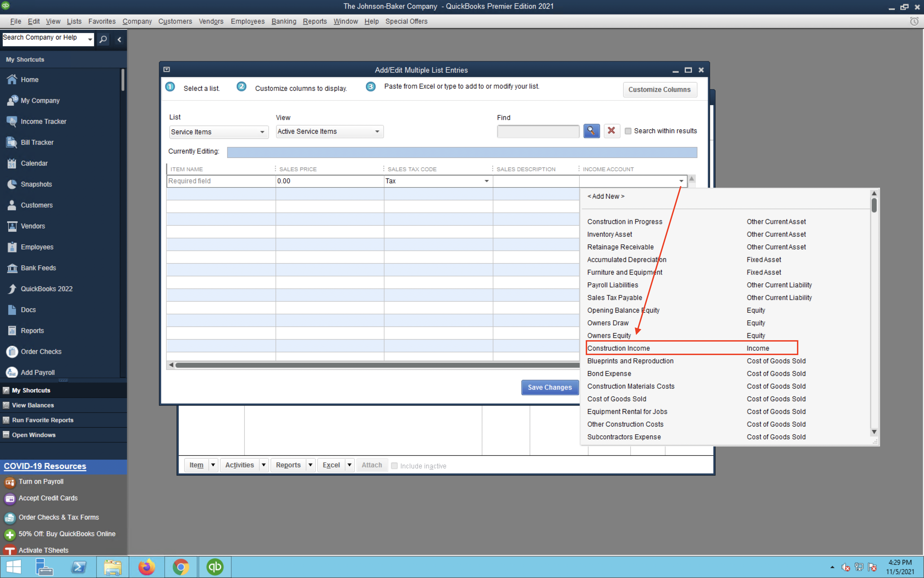924x578 pixels.
Task: Click the Attach button in Item List
Action: coord(372,465)
